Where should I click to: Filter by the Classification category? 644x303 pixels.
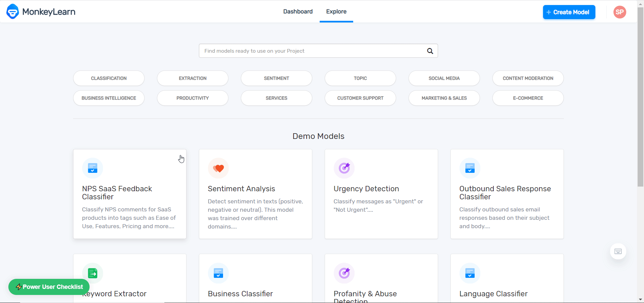[109, 78]
